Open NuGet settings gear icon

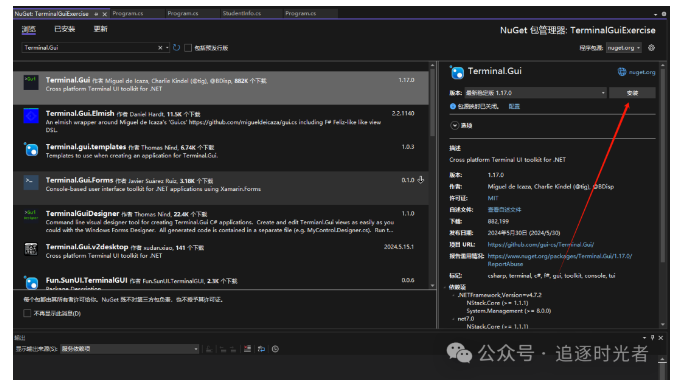(x=651, y=48)
